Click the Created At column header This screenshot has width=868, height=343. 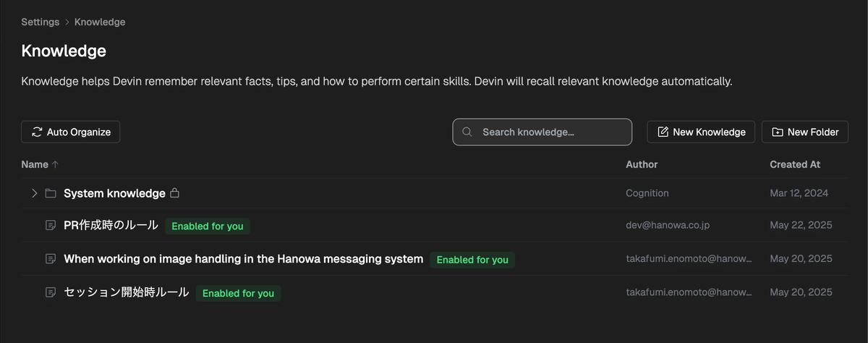coord(794,165)
